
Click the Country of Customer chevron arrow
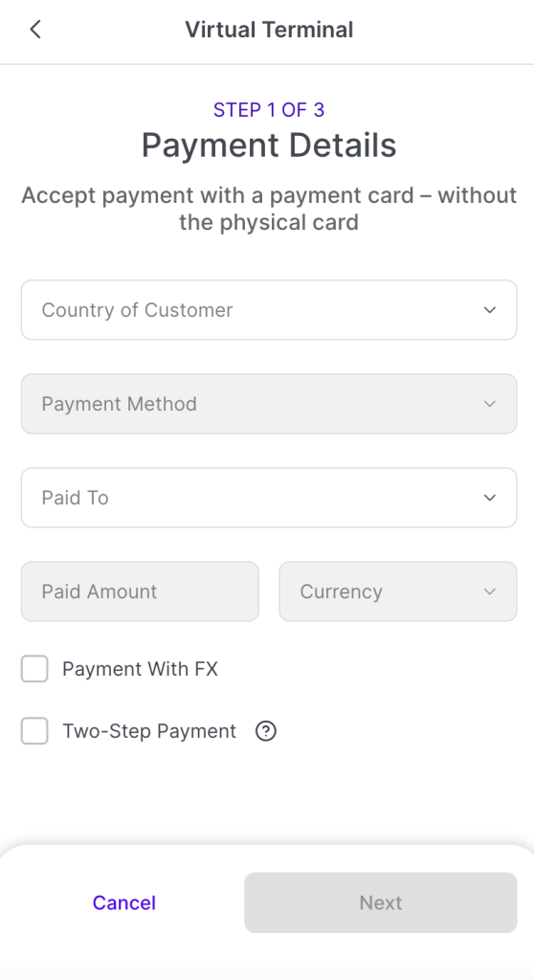(490, 310)
